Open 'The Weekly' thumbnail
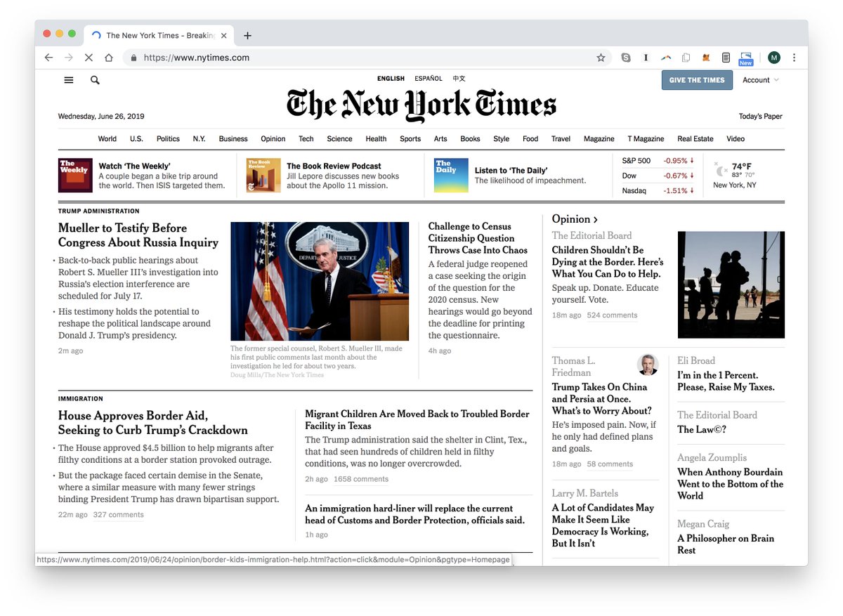 tap(75, 176)
